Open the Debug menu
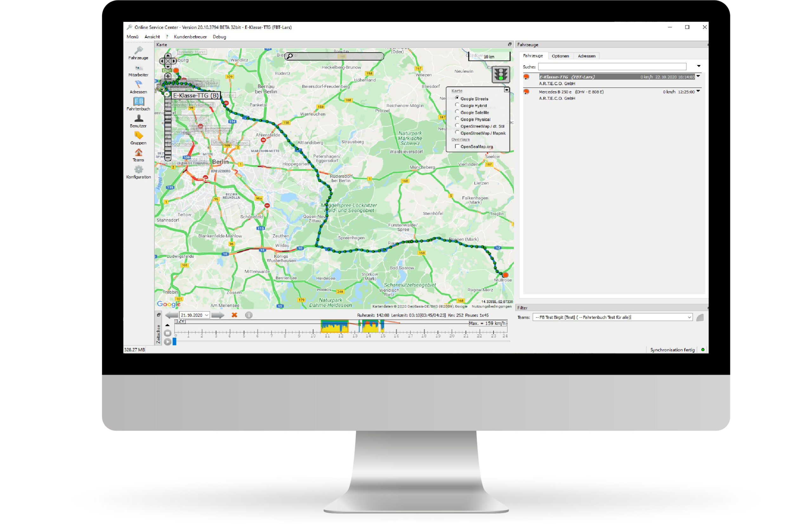 [x=219, y=37]
